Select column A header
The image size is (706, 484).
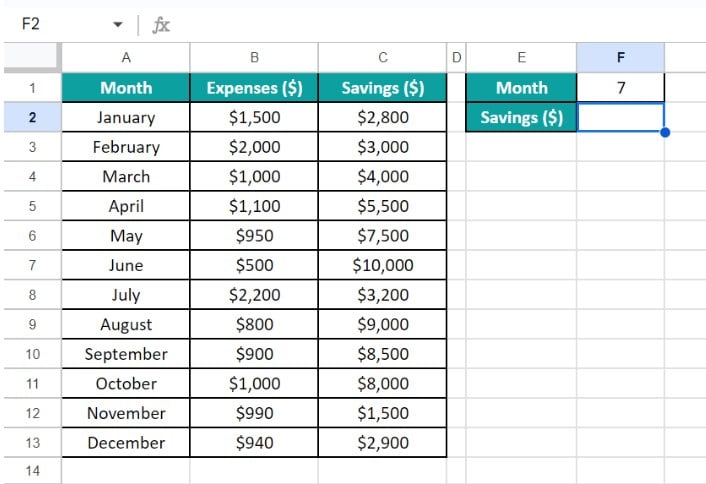pos(126,58)
